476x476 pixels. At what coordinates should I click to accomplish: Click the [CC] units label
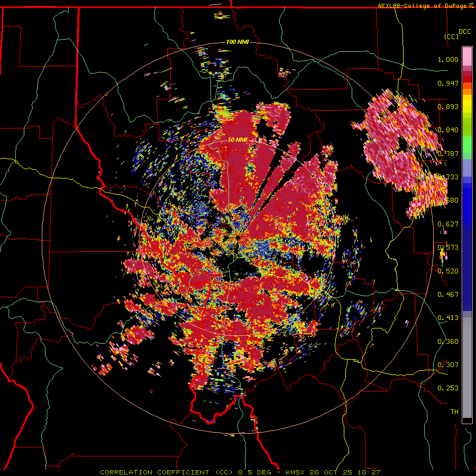(452, 36)
